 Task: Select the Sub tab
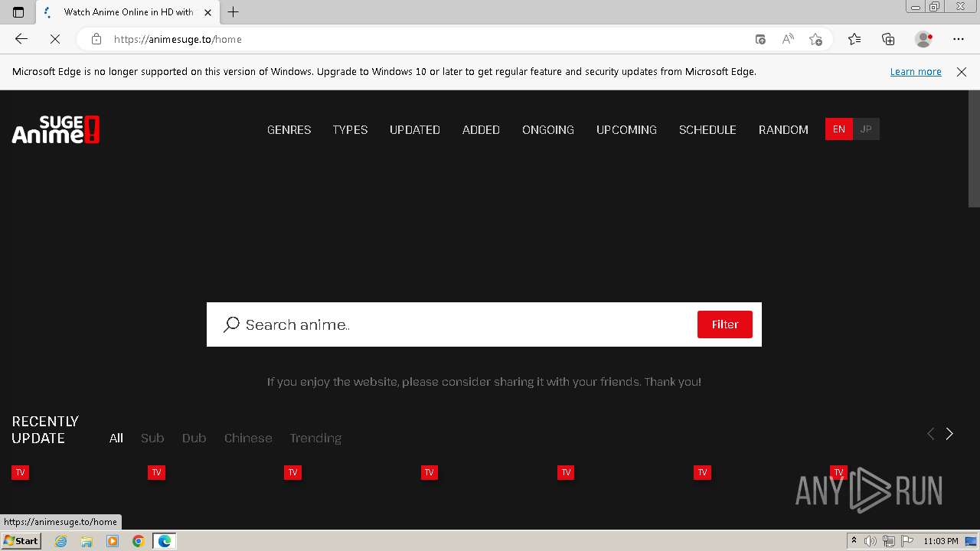(152, 438)
